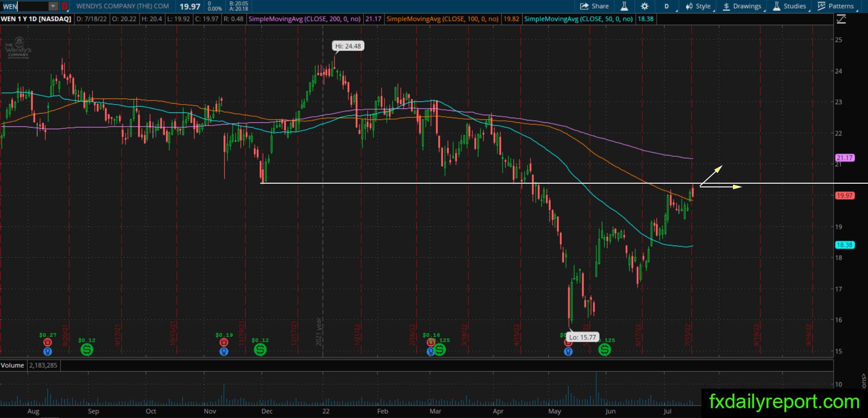Click the $0.12 dividend icon near December
Screen dimensions: 868x418
point(260,350)
